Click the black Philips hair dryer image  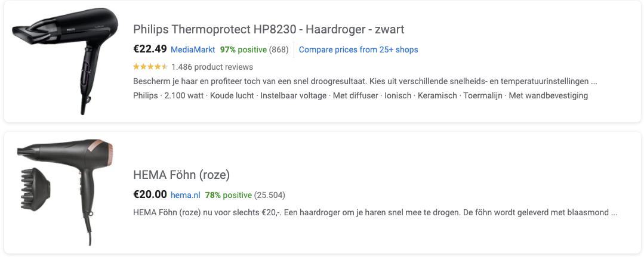(65, 61)
